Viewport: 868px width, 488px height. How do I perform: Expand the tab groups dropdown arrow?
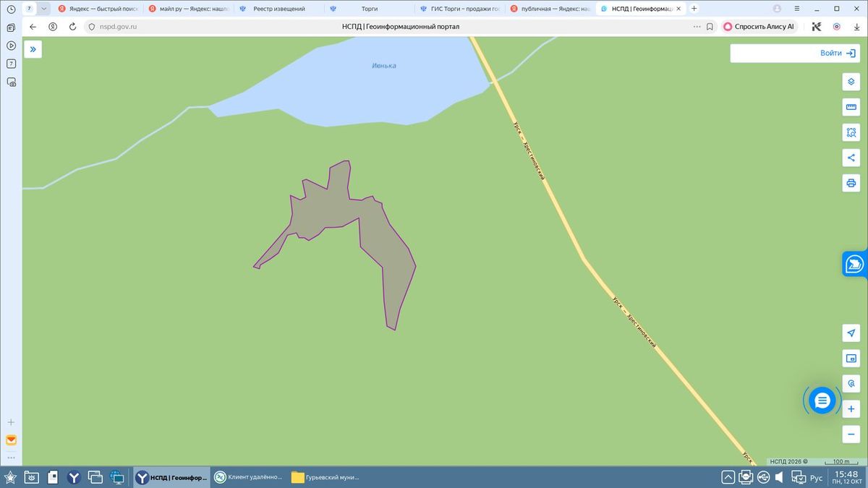tap(44, 9)
